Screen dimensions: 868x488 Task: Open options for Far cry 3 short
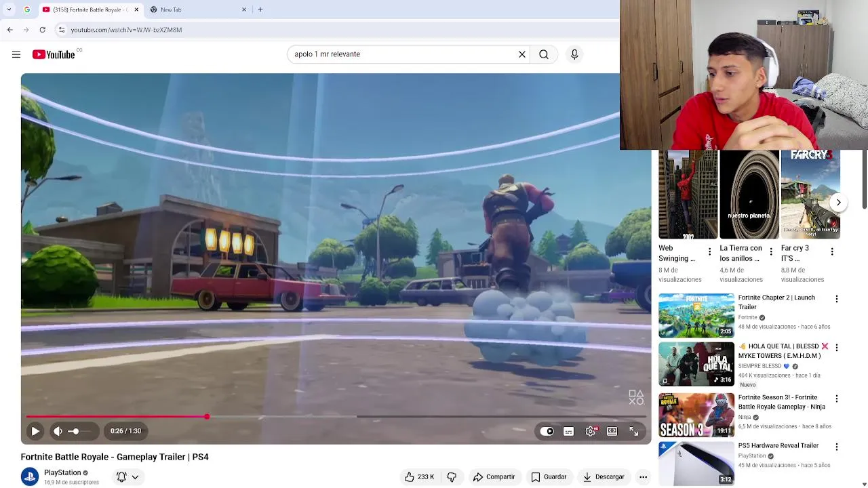click(832, 252)
